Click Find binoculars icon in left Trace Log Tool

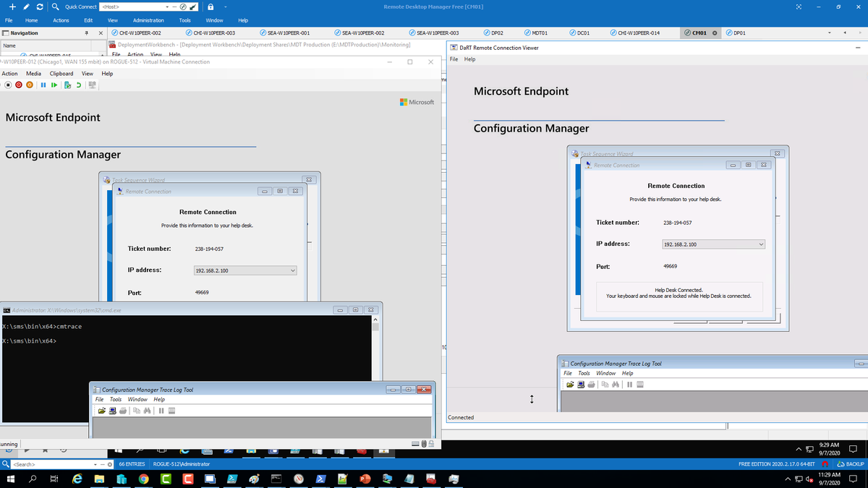[146, 411]
